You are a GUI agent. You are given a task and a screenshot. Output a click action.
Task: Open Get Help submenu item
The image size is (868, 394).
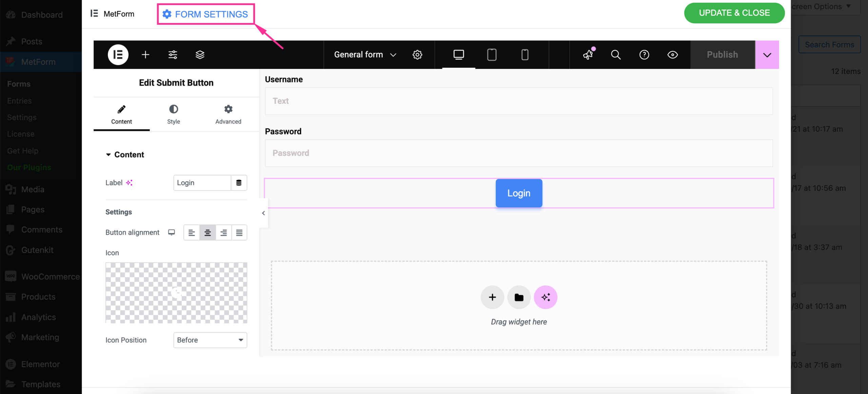tap(23, 151)
